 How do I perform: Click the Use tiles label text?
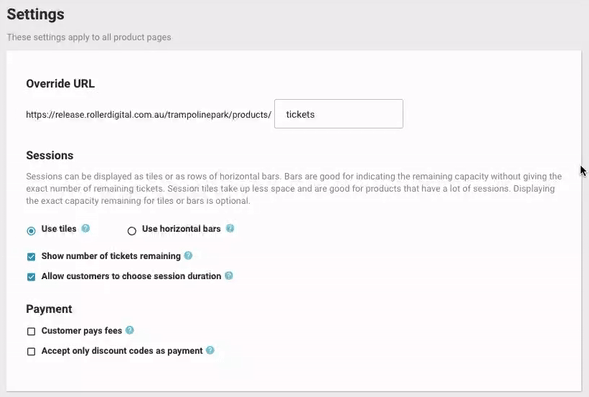(59, 229)
